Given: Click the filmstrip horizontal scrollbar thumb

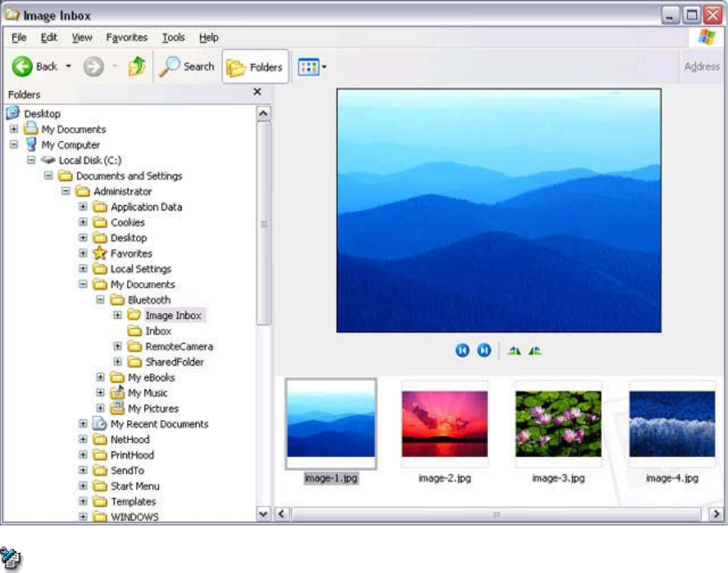Looking at the screenshot, I should click(x=496, y=514).
